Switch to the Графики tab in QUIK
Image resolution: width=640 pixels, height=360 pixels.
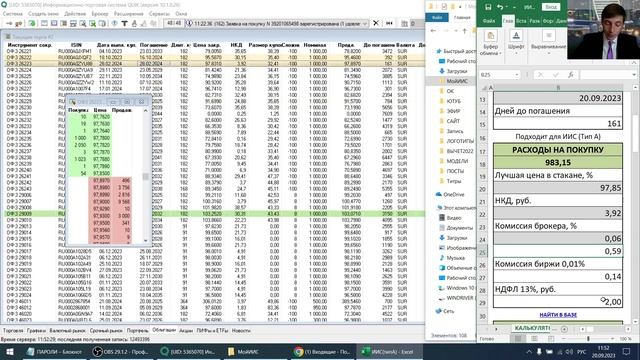(36, 331)
